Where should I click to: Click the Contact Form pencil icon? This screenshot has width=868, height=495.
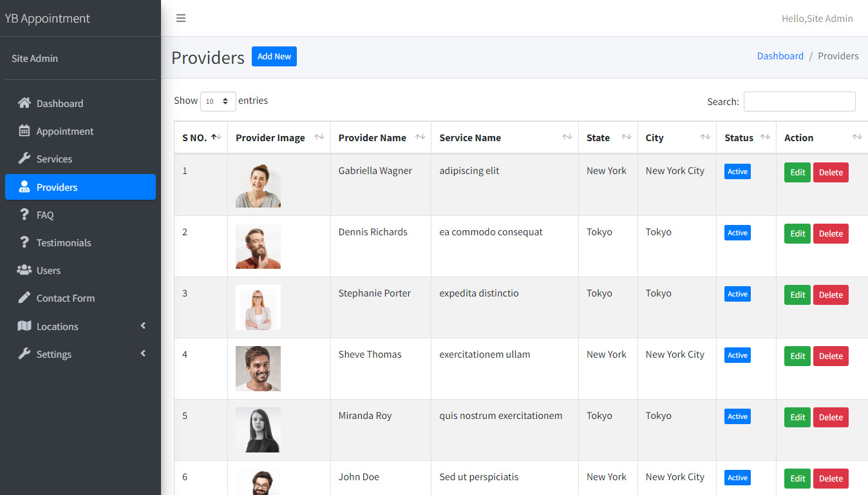(24, 298)
